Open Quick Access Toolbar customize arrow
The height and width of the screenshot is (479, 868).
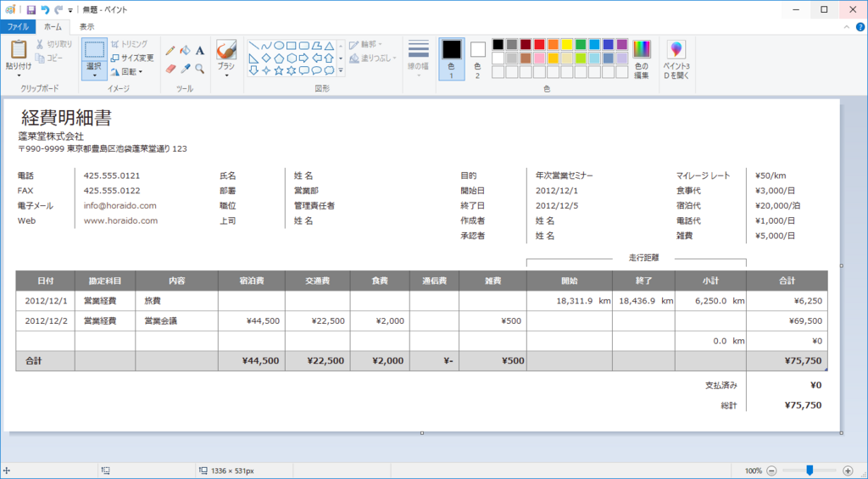click(x=70, y=10)
